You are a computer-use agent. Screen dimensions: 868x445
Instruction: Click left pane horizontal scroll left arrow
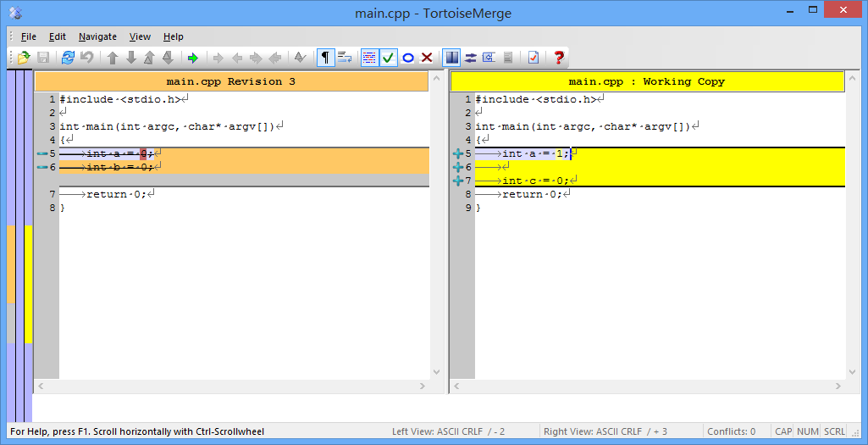click(x=40, y=387)
